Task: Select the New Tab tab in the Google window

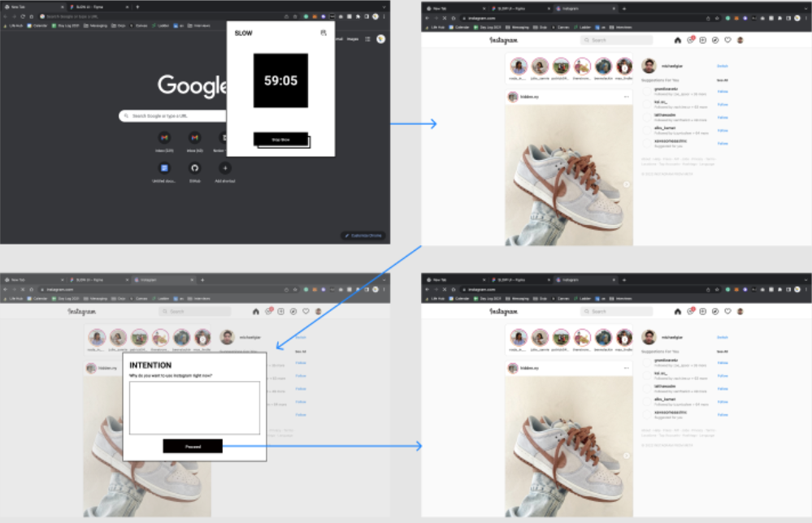Action: click(x=33, y=6)
